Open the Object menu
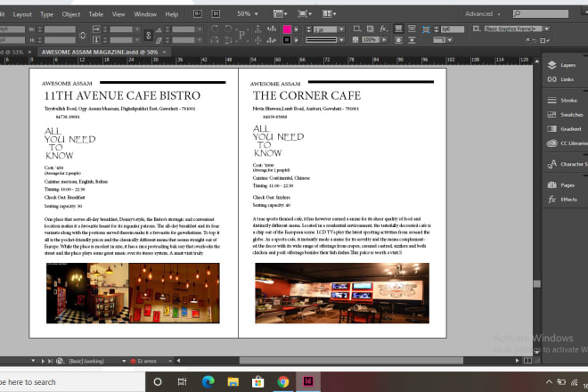This screenshot has height=392, width=588. tap(71, 14)
